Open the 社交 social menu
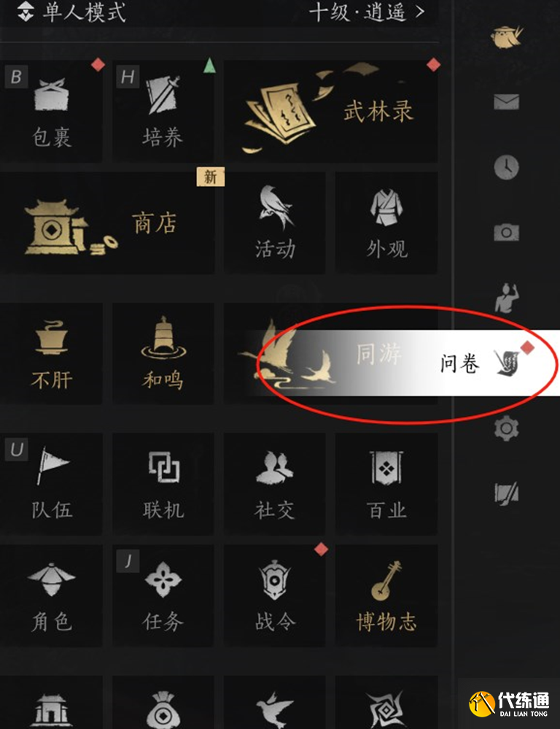The height and width of the screenshot is (729, 560). click(x=275, y=484)
